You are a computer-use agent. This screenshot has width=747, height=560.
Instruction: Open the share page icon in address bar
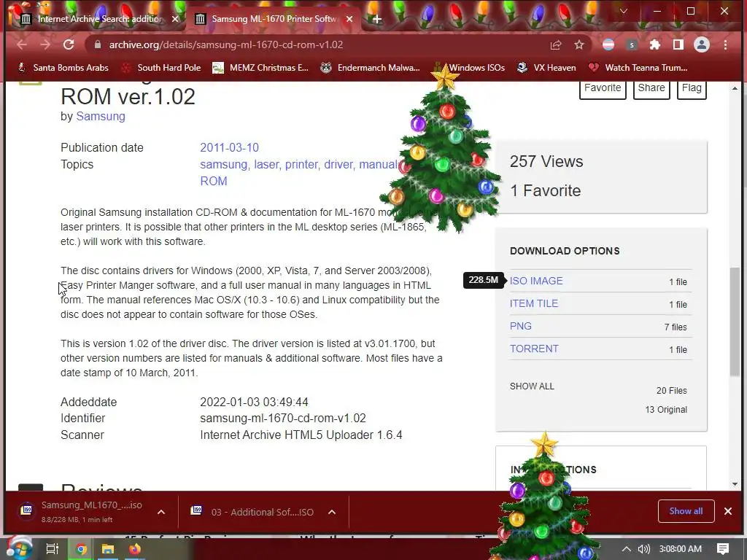pyautogui.click(x=555, y=44)
